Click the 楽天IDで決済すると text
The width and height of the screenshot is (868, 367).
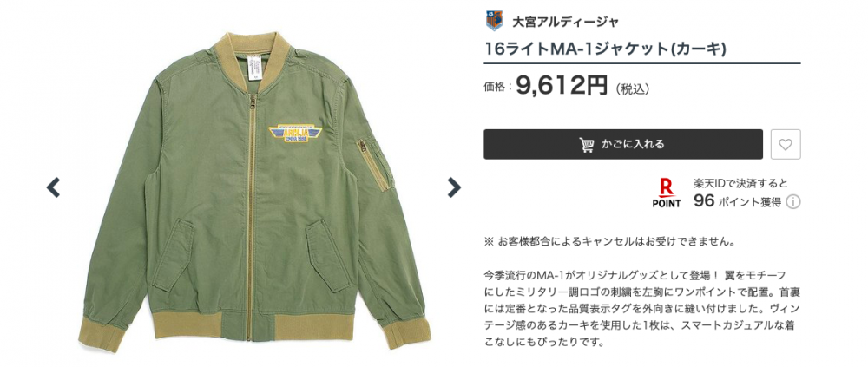[740, 184]
